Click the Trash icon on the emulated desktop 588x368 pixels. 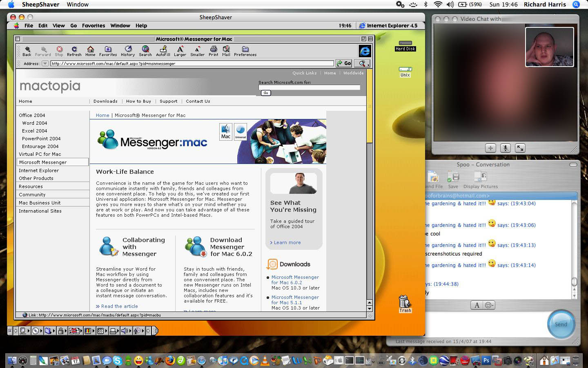click(405, 304)
